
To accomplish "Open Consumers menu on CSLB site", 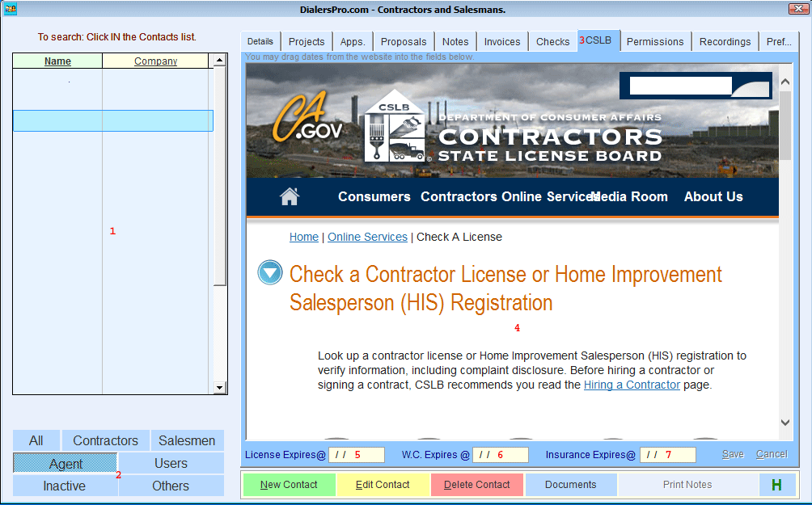I will pyautogui.click(x=374, y=196).
